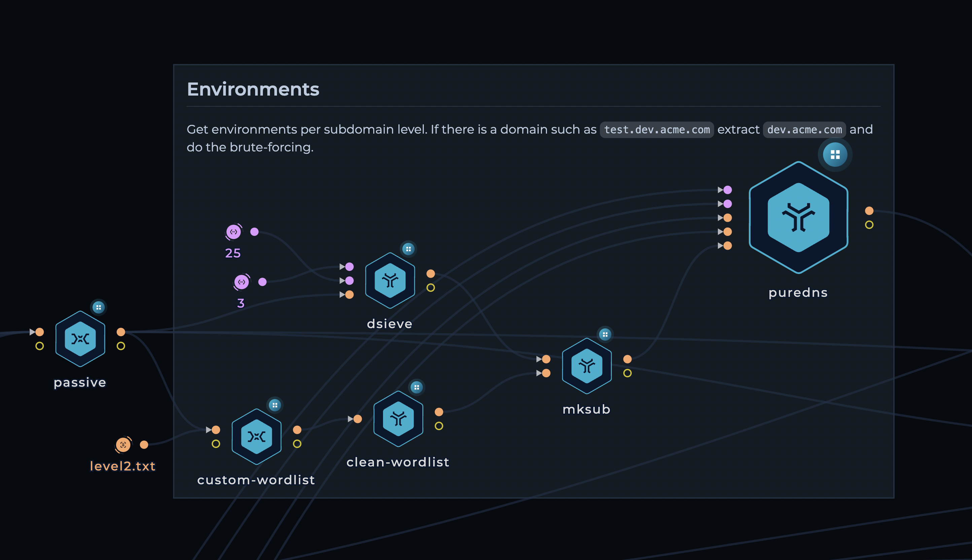Click the parameter icon labeled 3
Image resolution: width=972 pixels, height=560 pixels.
(x=242, y=282)
